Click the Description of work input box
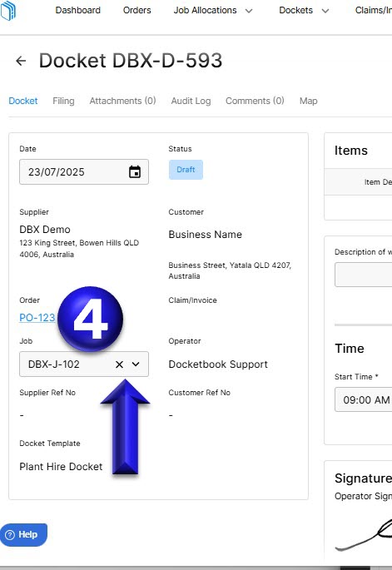The image size is (392, 570). (x=363, y=275)
